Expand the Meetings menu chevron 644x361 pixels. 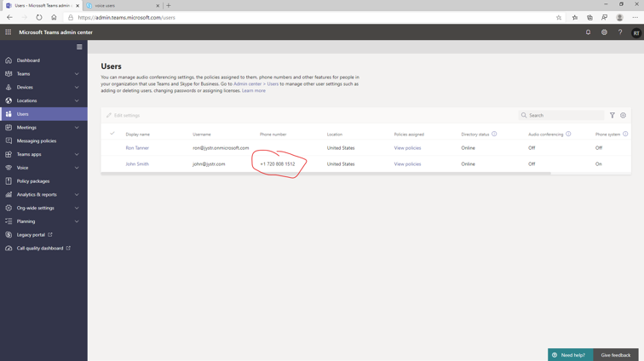coord(77,128)
